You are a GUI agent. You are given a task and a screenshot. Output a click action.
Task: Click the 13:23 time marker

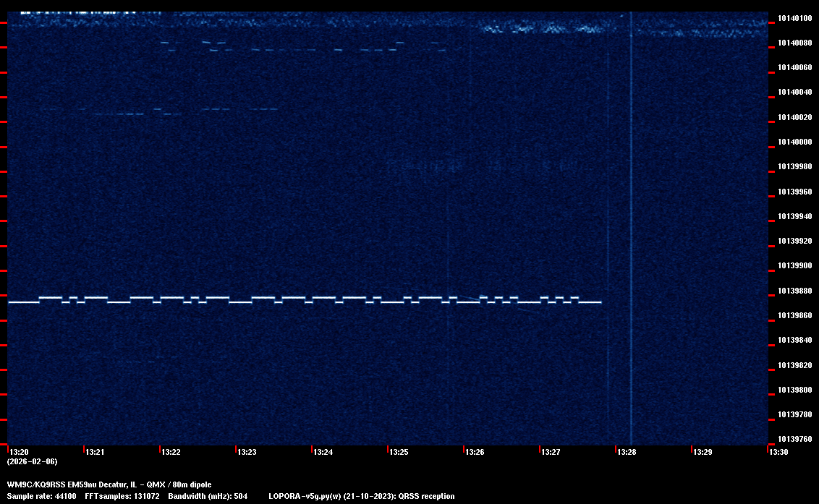[x=247, y=452]
